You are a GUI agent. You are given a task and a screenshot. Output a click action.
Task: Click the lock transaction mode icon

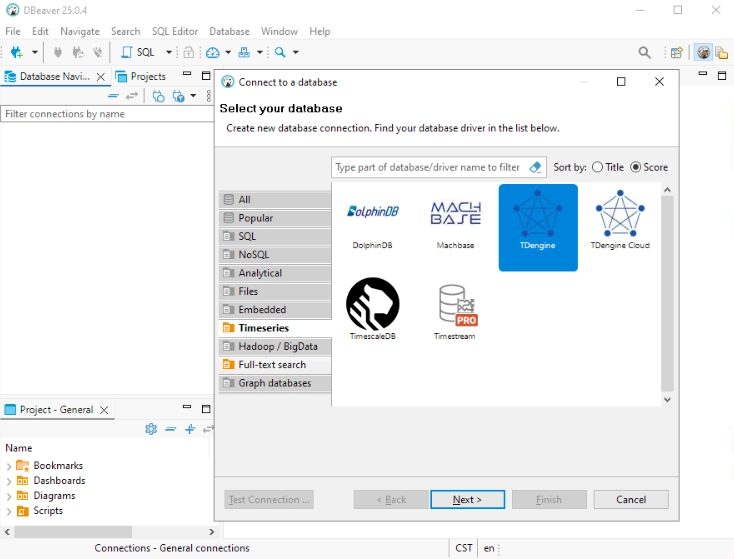(189, 52)
